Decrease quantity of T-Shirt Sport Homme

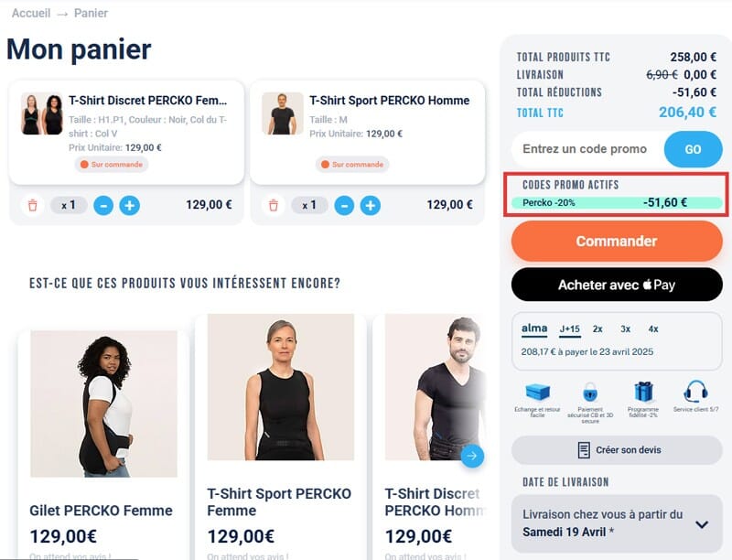click(x=345, y=205)
